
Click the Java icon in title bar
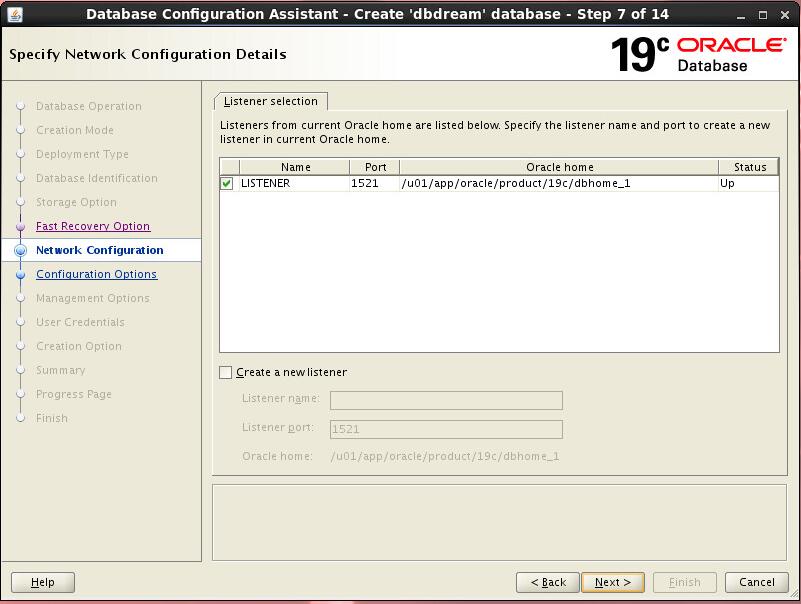(14, 14)
